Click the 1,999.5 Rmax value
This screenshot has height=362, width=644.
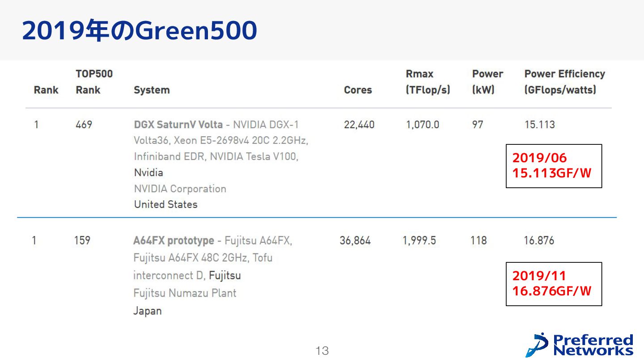419,241
